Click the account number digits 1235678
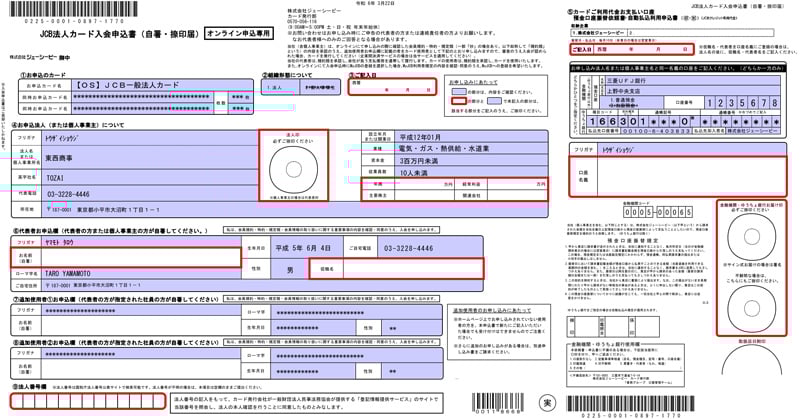The image size is (800, 419). click(x=743, y=103)
